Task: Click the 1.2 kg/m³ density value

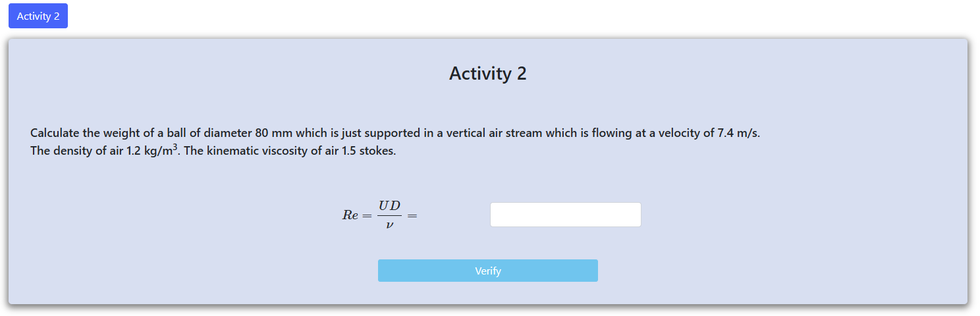Action: (x=153, y=151)
